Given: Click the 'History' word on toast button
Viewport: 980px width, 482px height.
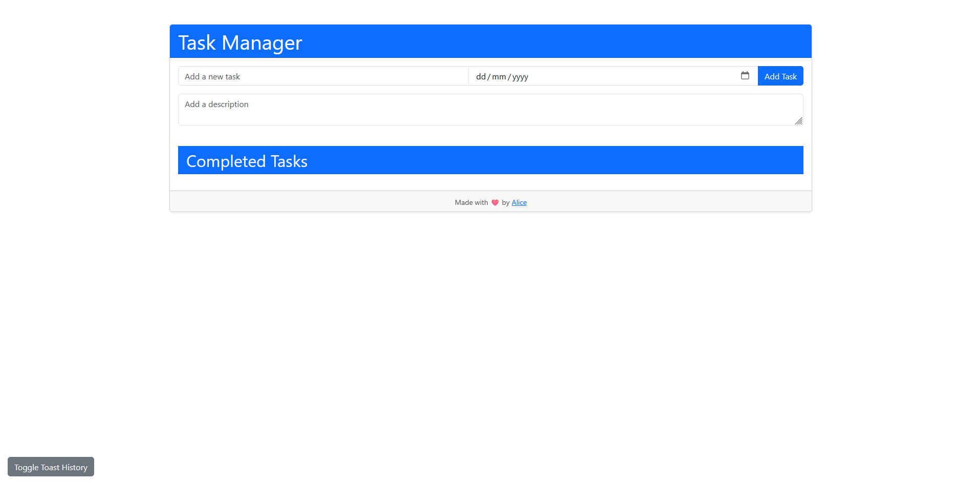Looking at the screenshot, I should click(75, 467).
